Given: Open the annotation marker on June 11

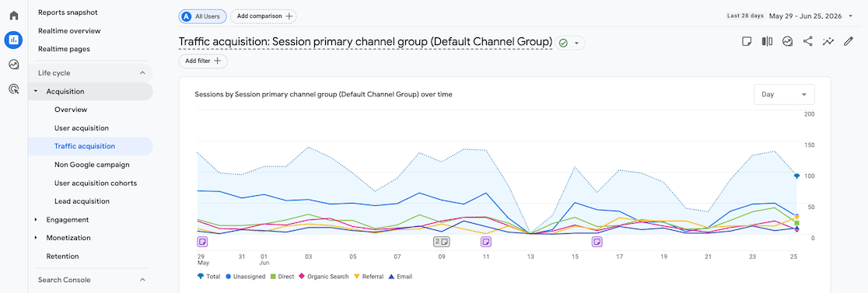Looking at the screenshot, I should 485,242.
